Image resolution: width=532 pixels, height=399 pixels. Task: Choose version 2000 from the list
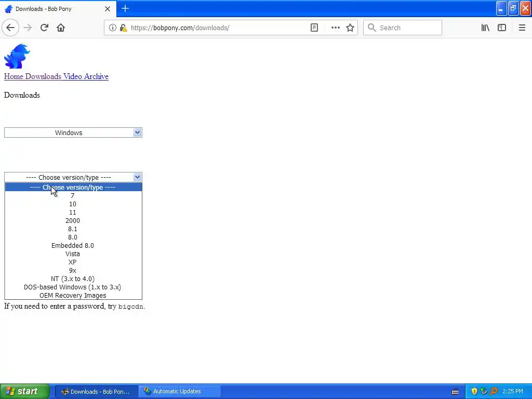73,220
